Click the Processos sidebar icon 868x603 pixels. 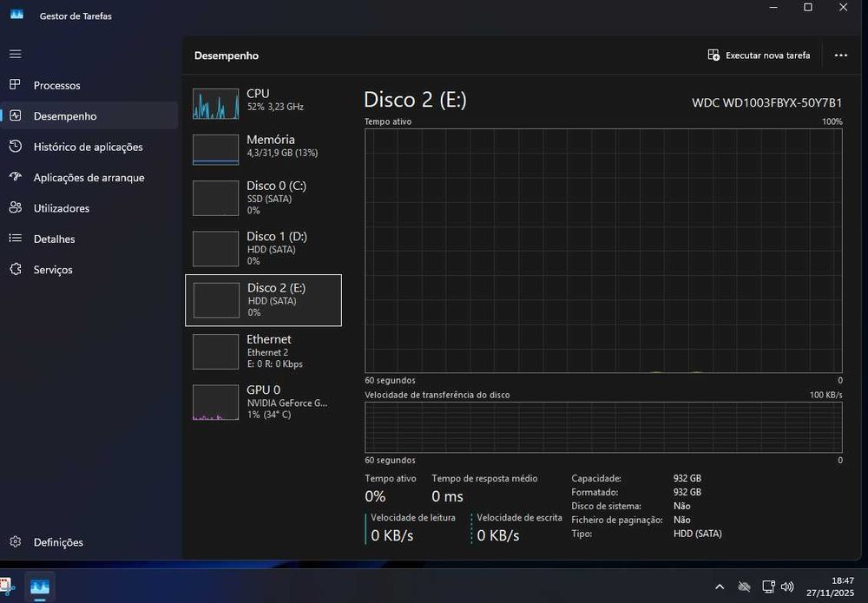(x=16, y=85)
